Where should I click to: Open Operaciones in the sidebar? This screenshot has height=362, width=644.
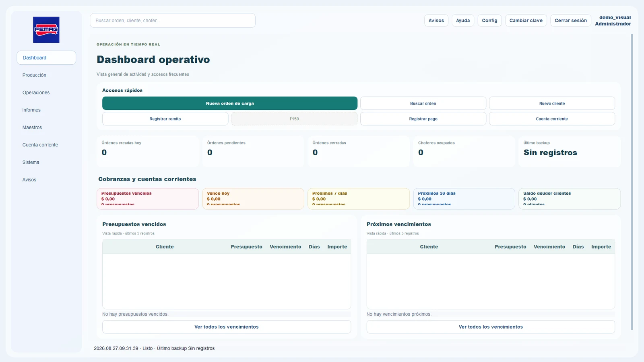point(46,93)
